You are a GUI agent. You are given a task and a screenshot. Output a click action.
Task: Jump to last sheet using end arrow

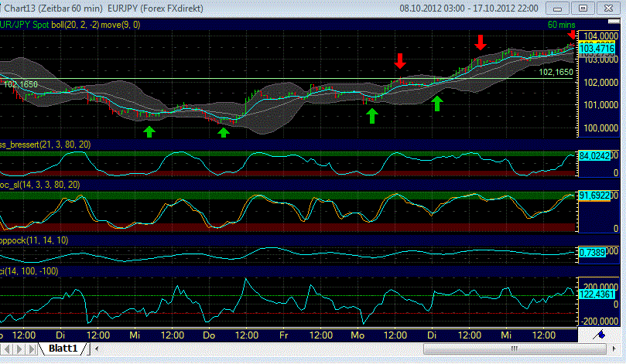[x=32, y=349]
